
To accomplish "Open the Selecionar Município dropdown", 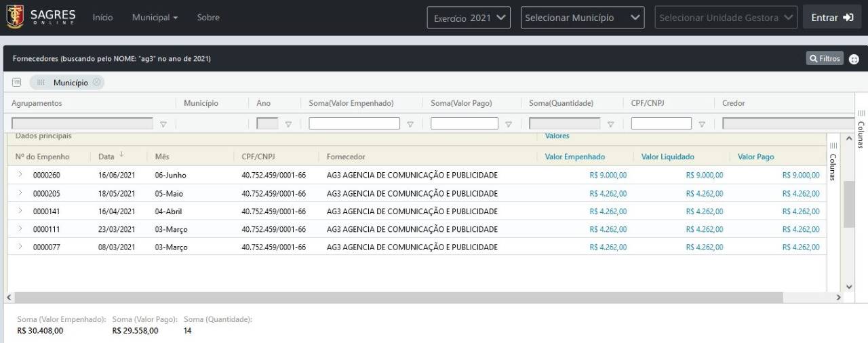I will tap(582, 18).
